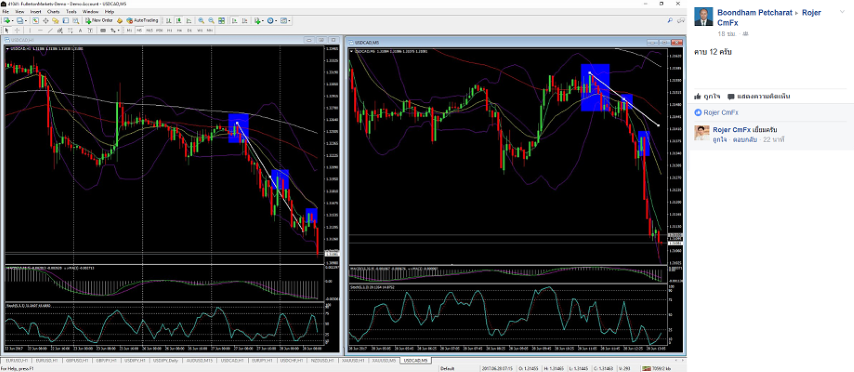Select the trendline drawing tool
The image size is (854, 372).
(x=50, y=31)
